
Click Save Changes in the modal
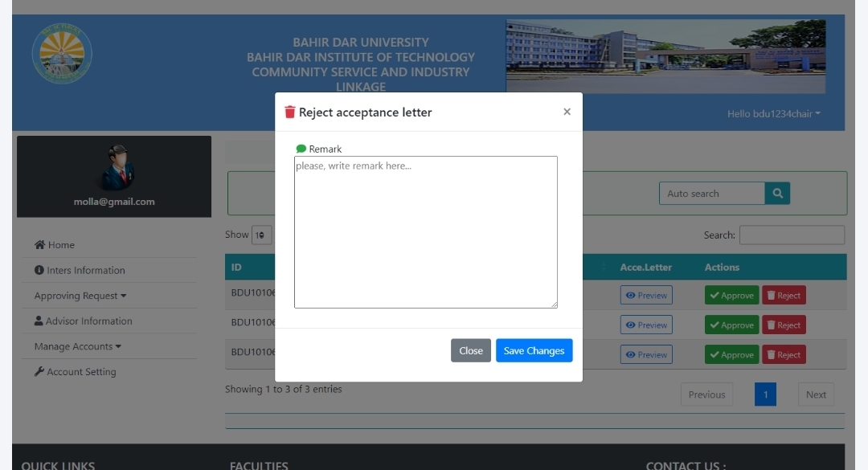coord(534,350)
